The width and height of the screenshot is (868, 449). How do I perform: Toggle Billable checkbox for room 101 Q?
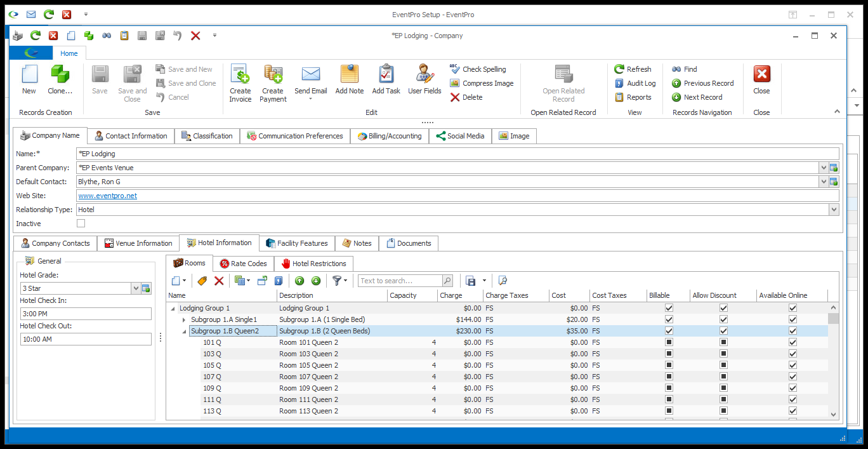[669, 342]
